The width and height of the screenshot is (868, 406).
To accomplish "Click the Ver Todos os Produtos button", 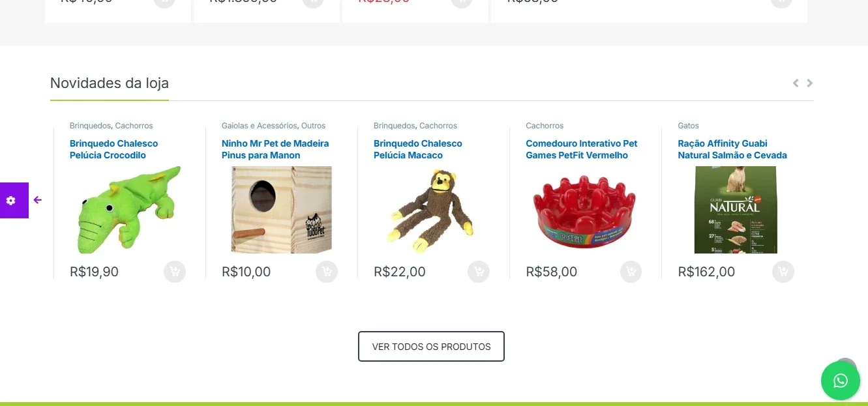I will pyautogui.click(x=431, y=347).
